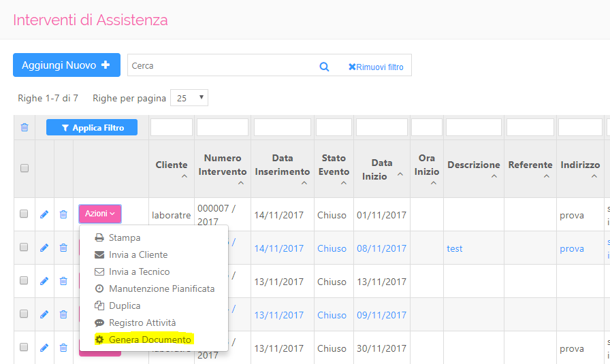Click the Referente filter input
Screen dimensions: 610x364
pos(530,127)
